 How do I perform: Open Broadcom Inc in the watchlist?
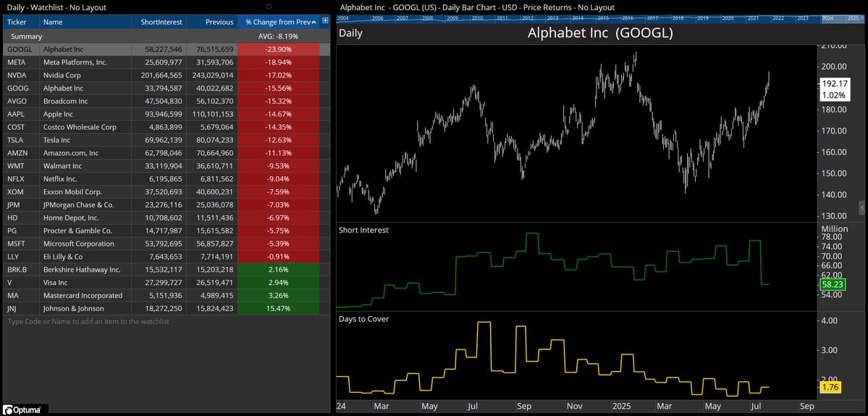pyautogui.click(x=65, y=101)
